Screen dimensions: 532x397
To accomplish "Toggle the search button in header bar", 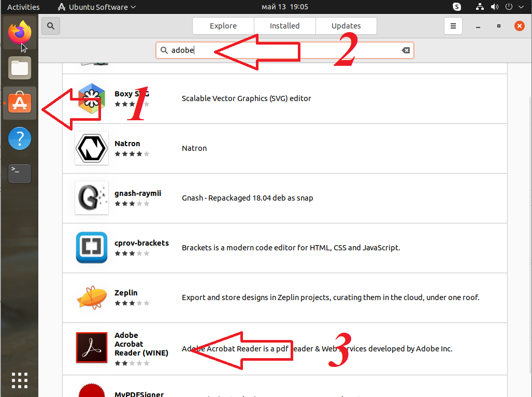I will (51, 26).
